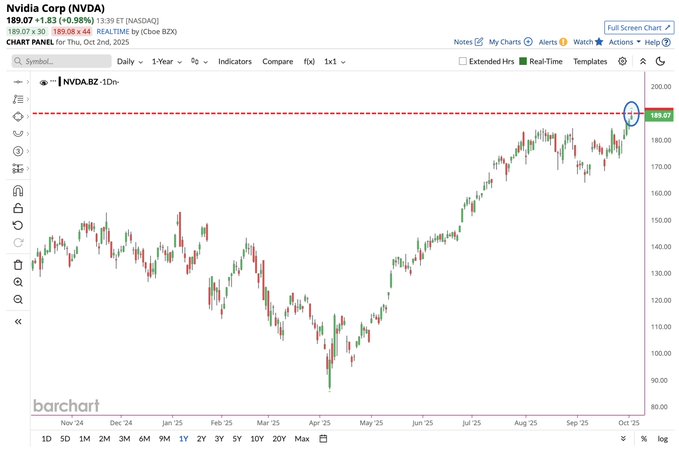Open the Indicators menu
679x449 pixels.
click(x=235, y=61)
